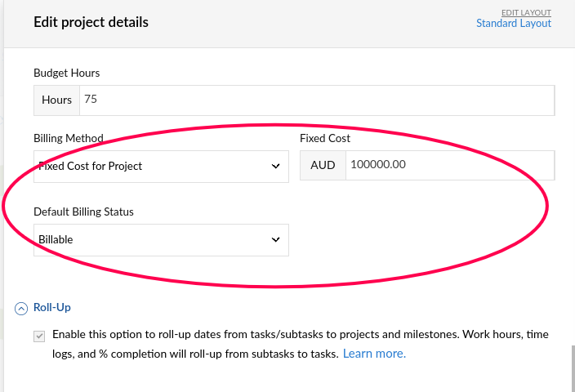This screenshot has width=575, height=392.
Task: Click the Fixed Cost field label
Action: [x=325, y=138]
